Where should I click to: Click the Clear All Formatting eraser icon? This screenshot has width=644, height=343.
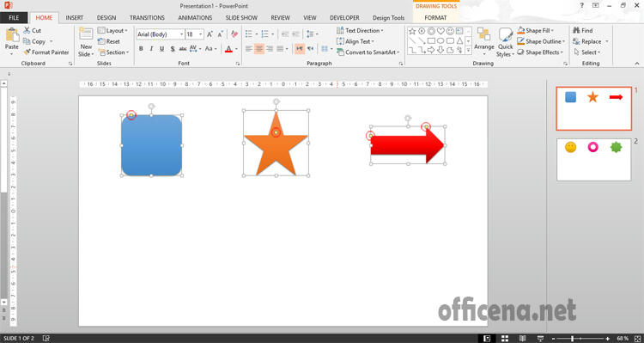pyautogui.click(x=234, y=34)
